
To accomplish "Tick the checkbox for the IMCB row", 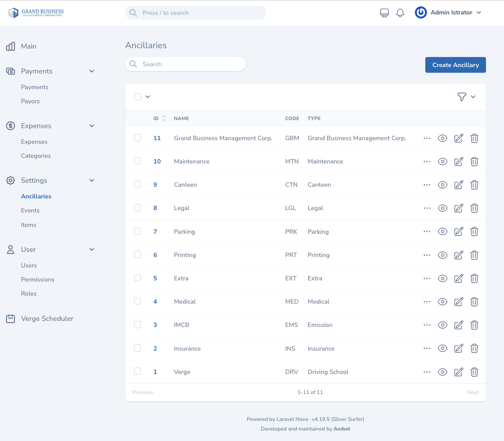I will pyautogui.click(x=138, y=325).
